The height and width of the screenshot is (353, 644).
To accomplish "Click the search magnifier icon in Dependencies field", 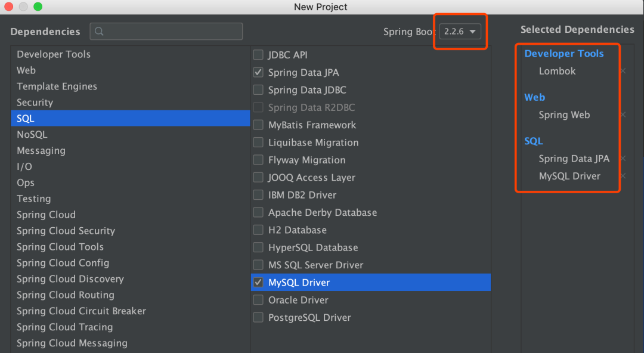I will [100, 32].
